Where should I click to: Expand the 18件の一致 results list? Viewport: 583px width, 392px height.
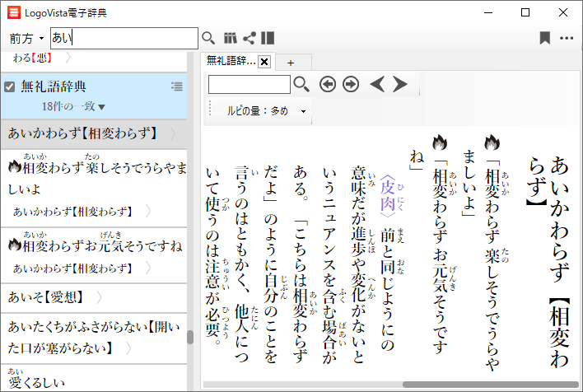tap(102, 107)
